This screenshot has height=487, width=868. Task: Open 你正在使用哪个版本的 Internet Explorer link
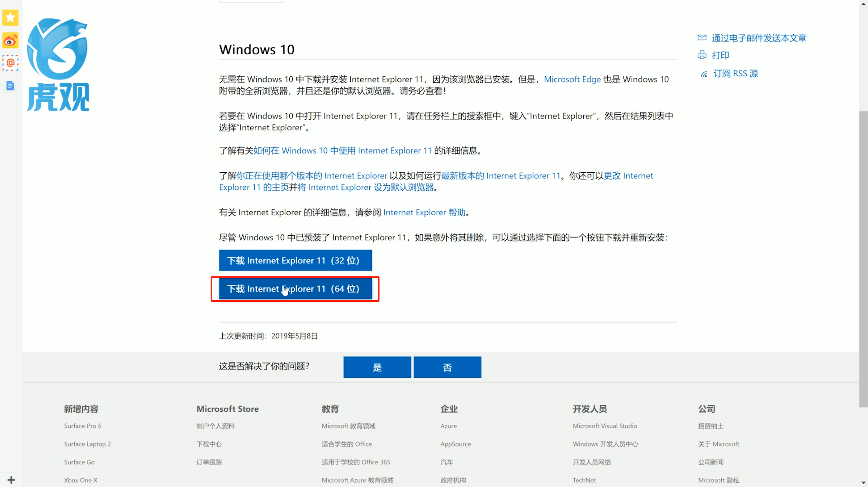(x=312, y=176)
